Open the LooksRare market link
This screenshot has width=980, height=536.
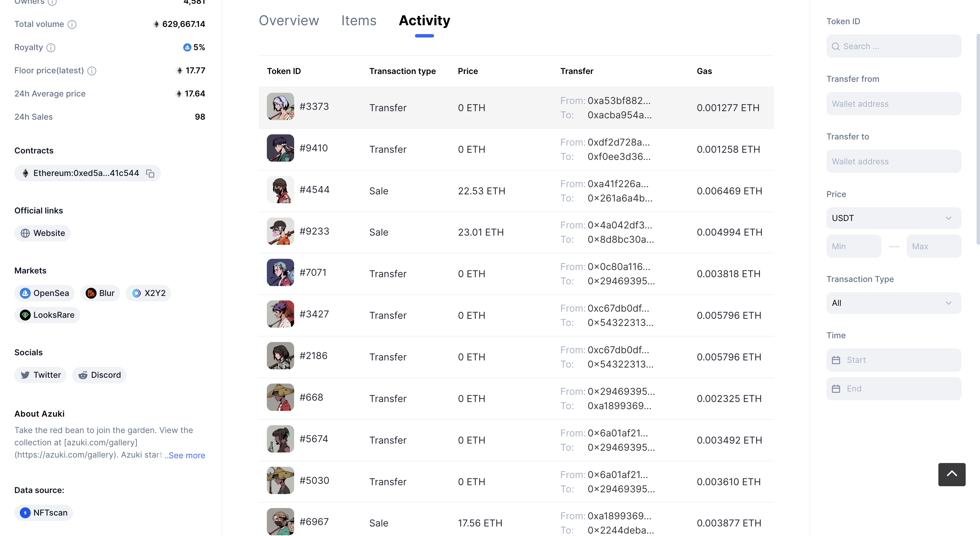47,315
